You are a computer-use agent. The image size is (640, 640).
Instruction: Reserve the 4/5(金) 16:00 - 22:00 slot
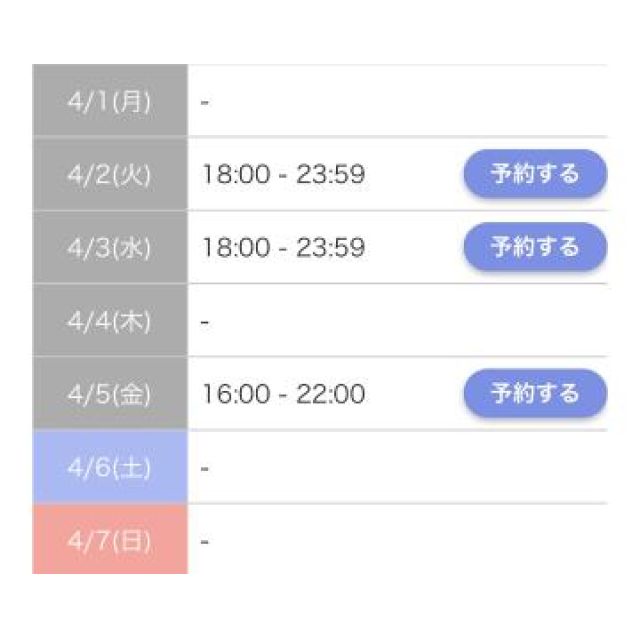(534, 394)
